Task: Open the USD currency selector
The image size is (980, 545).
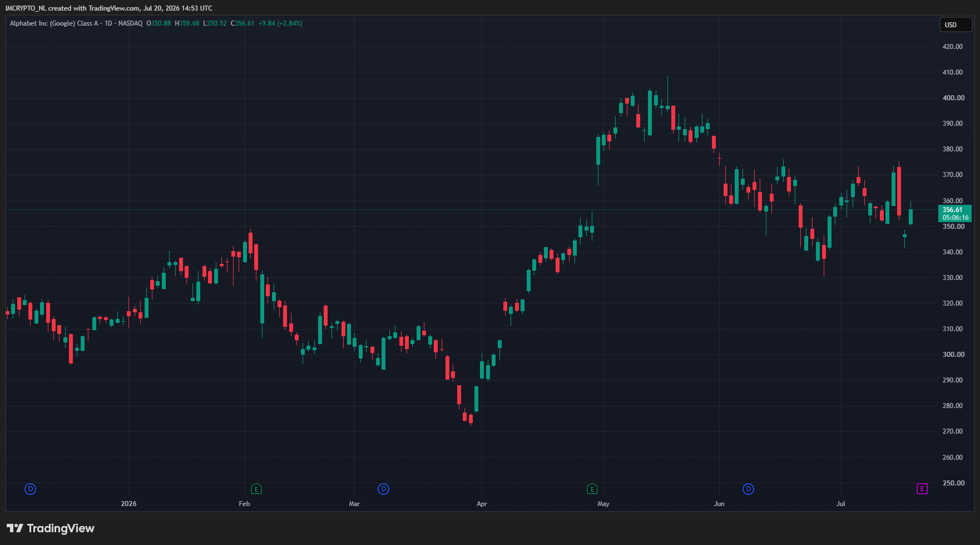Action: point(956,24)
